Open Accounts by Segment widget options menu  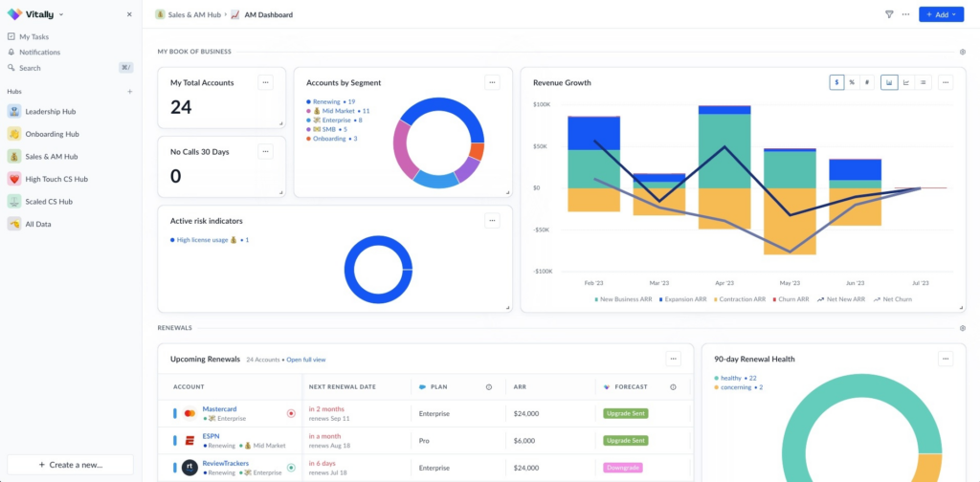492,82
